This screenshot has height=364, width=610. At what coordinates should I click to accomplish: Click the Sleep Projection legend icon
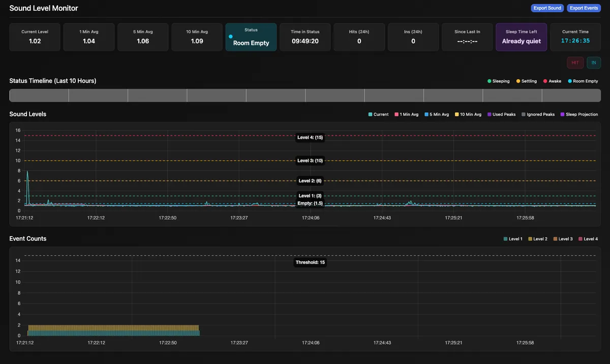click(x=561, y=114)
